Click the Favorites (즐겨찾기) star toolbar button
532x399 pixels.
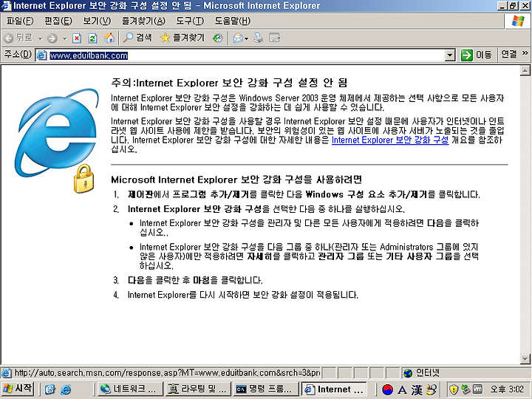(183, 38)
